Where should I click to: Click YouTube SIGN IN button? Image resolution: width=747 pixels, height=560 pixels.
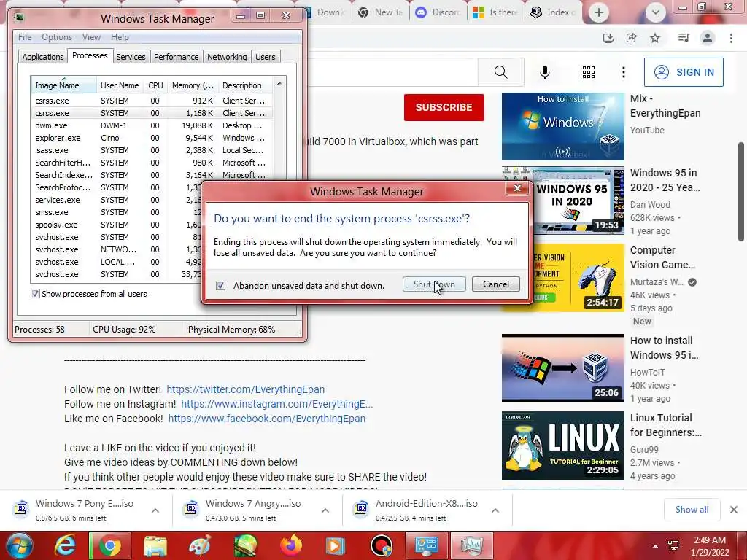tap(684, 72)
